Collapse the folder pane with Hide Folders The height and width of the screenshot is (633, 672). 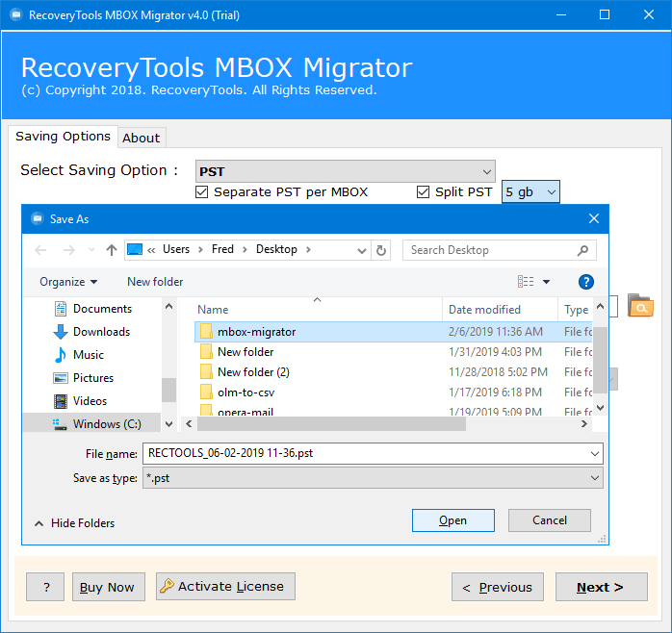[74, 523]
